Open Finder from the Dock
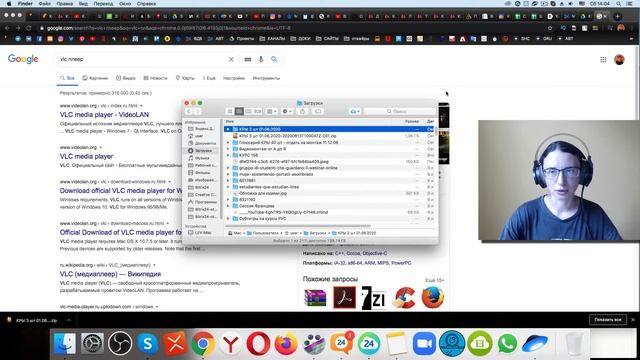This screenshot has width=640, height=360. pyautogui.click(x=64, y=343)
